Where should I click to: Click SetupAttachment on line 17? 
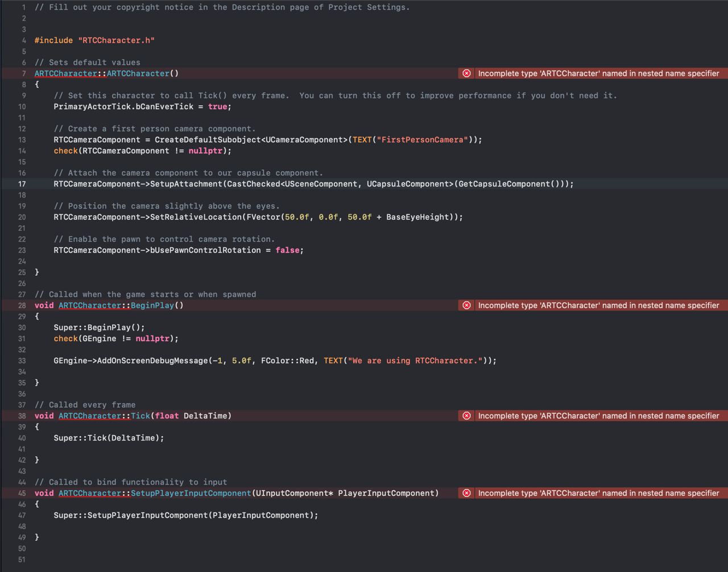pos(186,184)
